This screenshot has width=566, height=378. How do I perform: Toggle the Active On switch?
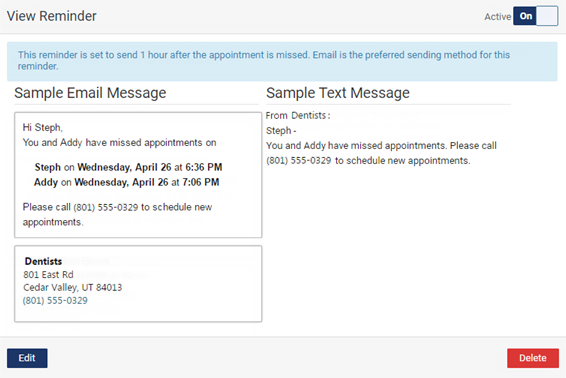pyautogui.click(x=536, y=16)
